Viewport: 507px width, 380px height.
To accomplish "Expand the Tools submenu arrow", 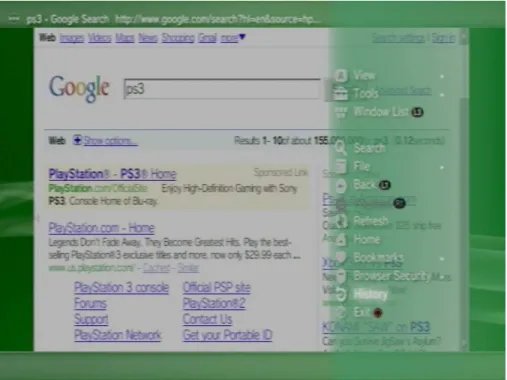I will [442, 95].
